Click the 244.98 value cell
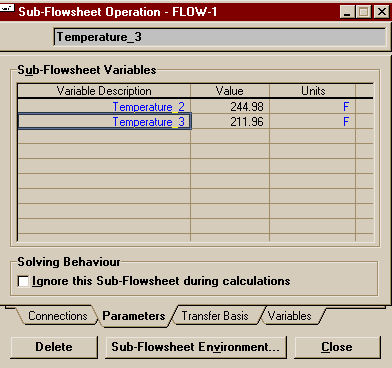 (x=230, y=107)
